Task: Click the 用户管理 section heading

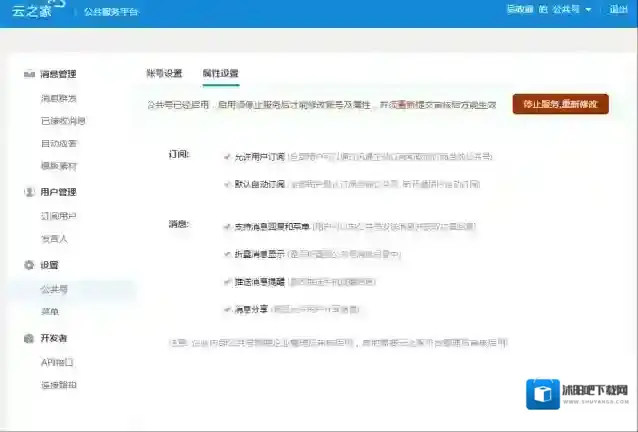Action: 58,192
